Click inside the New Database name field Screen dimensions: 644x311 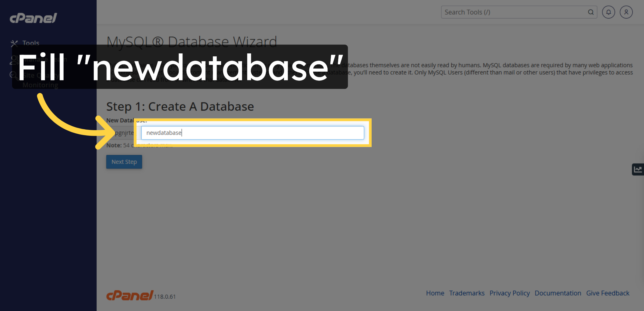252,133
